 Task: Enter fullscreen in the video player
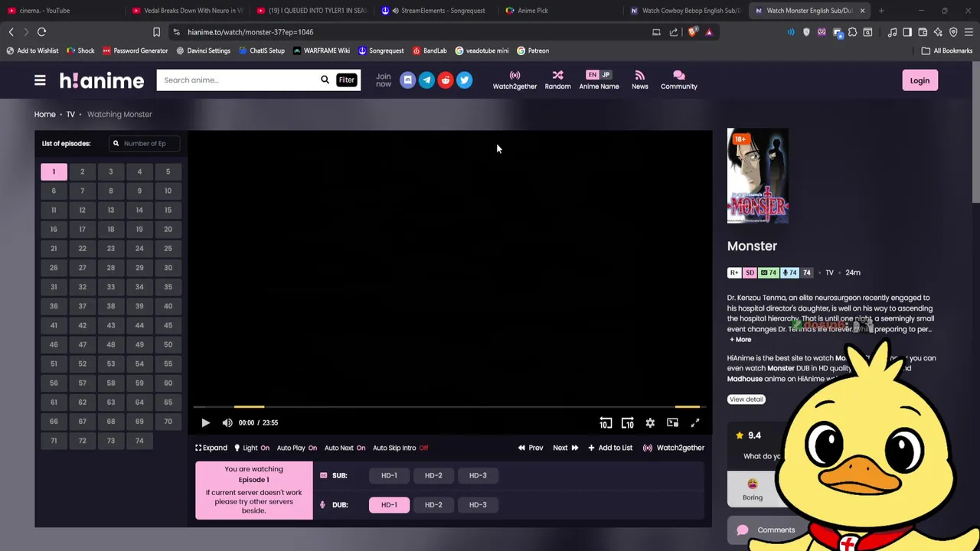[695, 422]
